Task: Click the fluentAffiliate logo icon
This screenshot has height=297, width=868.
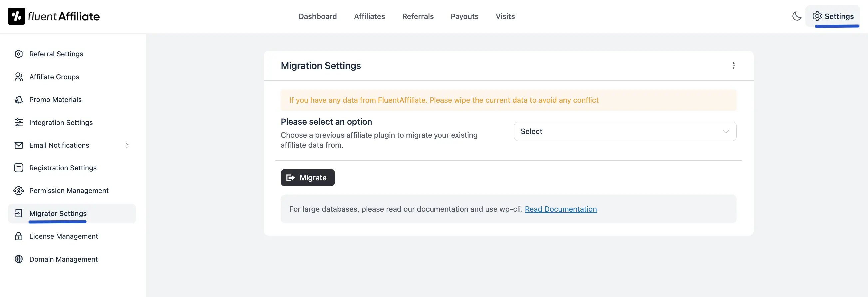Action: coord(16,16)
